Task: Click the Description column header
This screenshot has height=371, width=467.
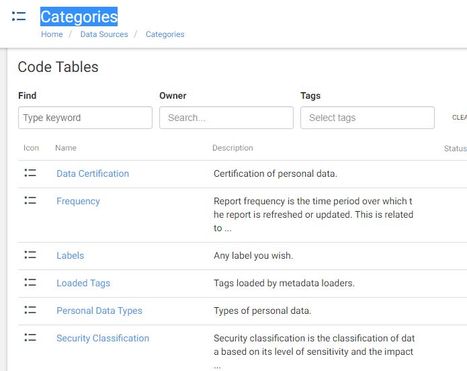Action: coord(233,148)
